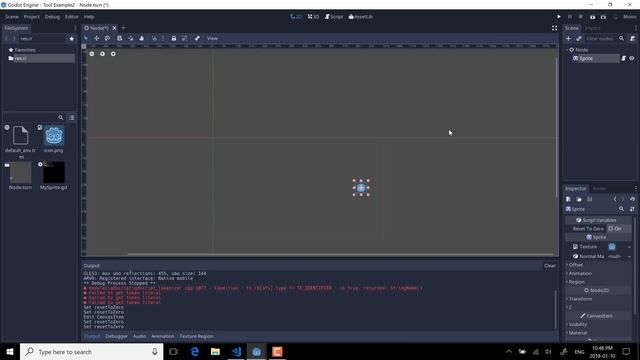
Task: Add a new node with plus icon
Action: point(568,38)
